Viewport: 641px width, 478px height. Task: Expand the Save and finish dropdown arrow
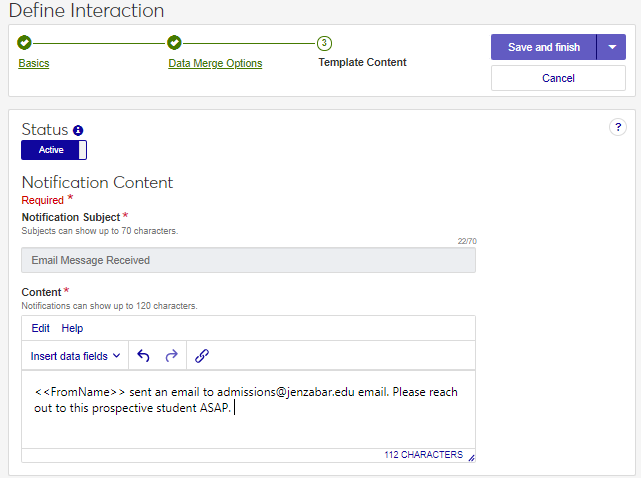click(x=611, y=48)
